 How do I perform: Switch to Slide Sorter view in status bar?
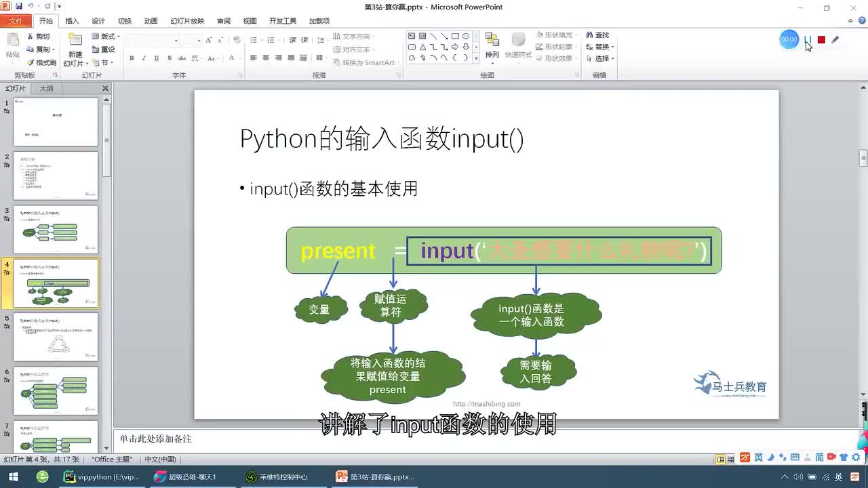[731, 459]
